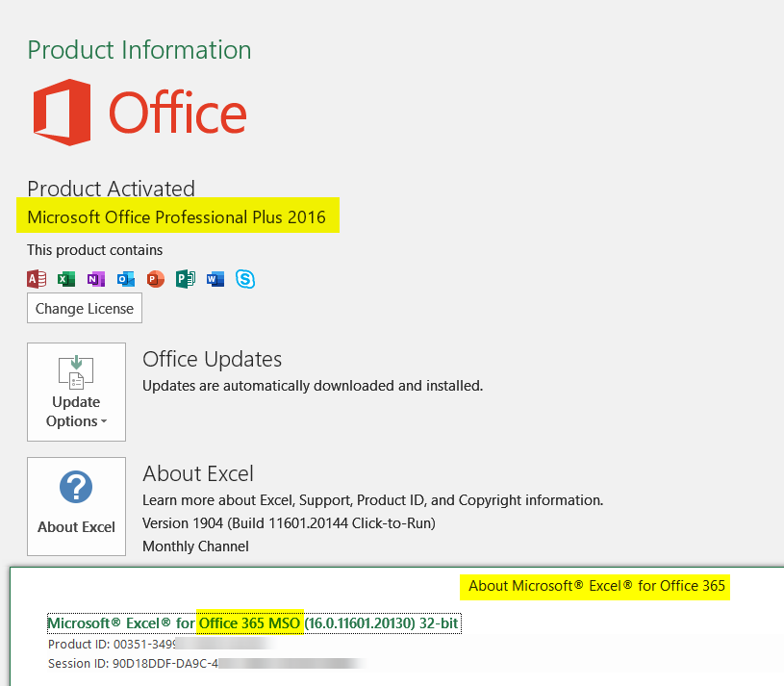Click the Word app icon
This screenshot has width=784, height=686.
(x=215, y=278)
